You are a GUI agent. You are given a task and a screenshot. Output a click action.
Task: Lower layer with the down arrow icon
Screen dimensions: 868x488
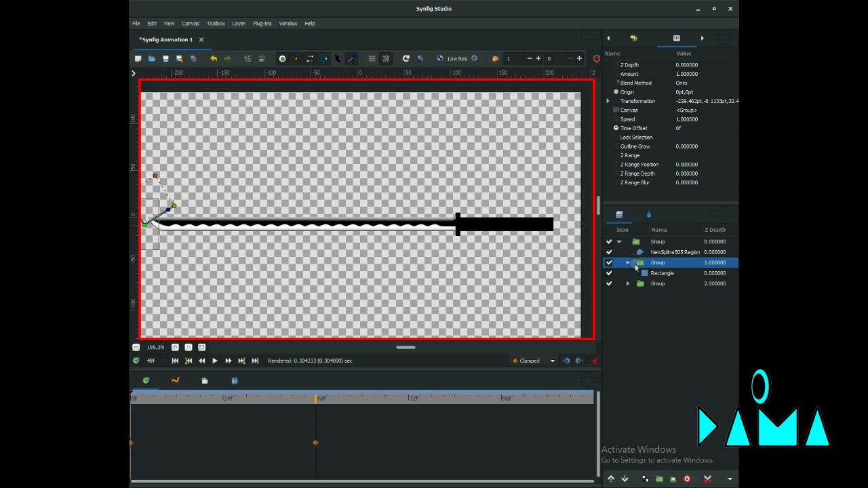[x=625, y=479]
